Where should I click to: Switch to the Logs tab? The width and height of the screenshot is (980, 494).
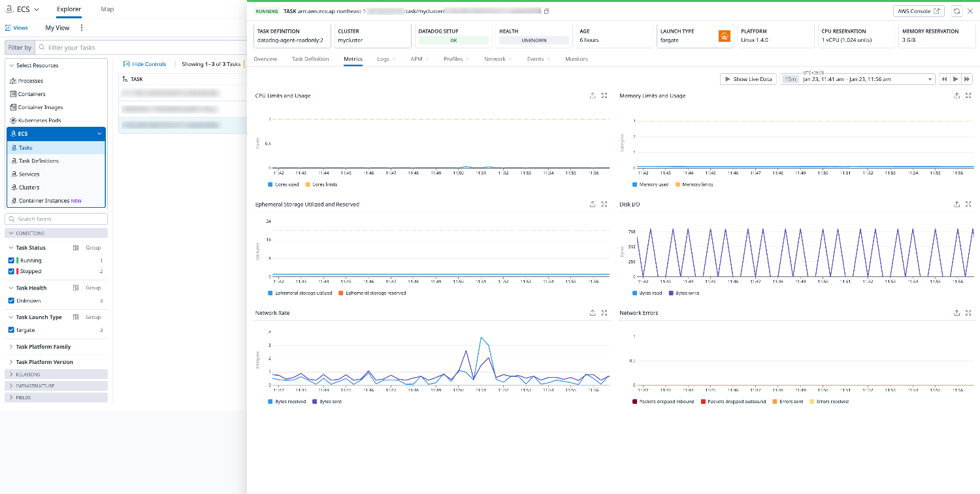click(382, 59)
